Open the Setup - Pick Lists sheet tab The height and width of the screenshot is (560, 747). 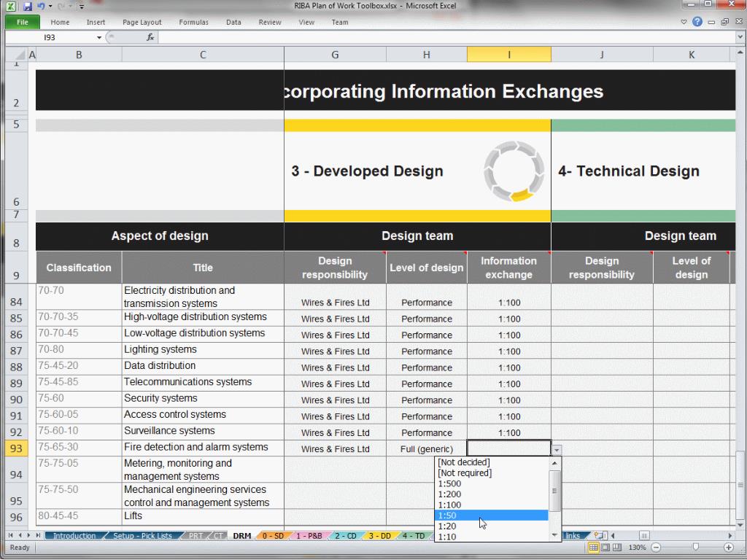(142, 536)
